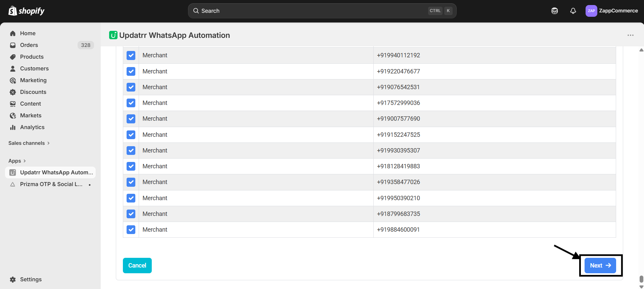Uncheck merchant +917572999036 checkbox
Viewport: 644px width, 289px height.
click(131, 103)
